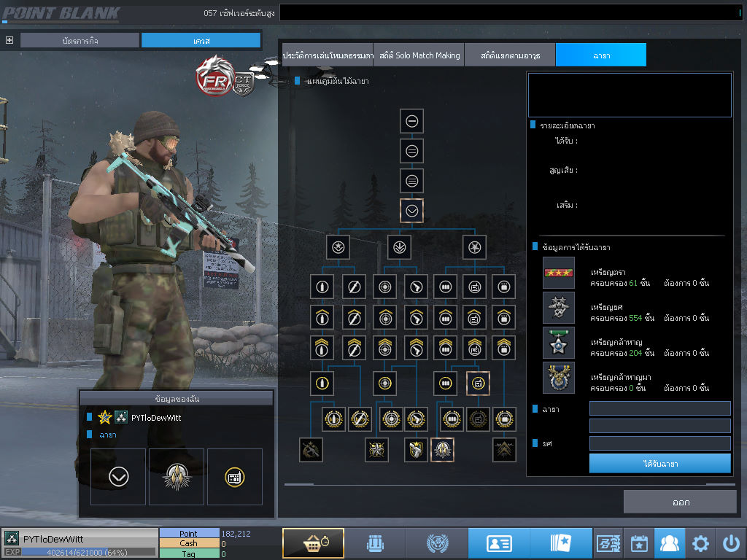Screen dimensions: 747x560
Task: Select the double-chevron bullet node
Action: (x=322, y=348)
